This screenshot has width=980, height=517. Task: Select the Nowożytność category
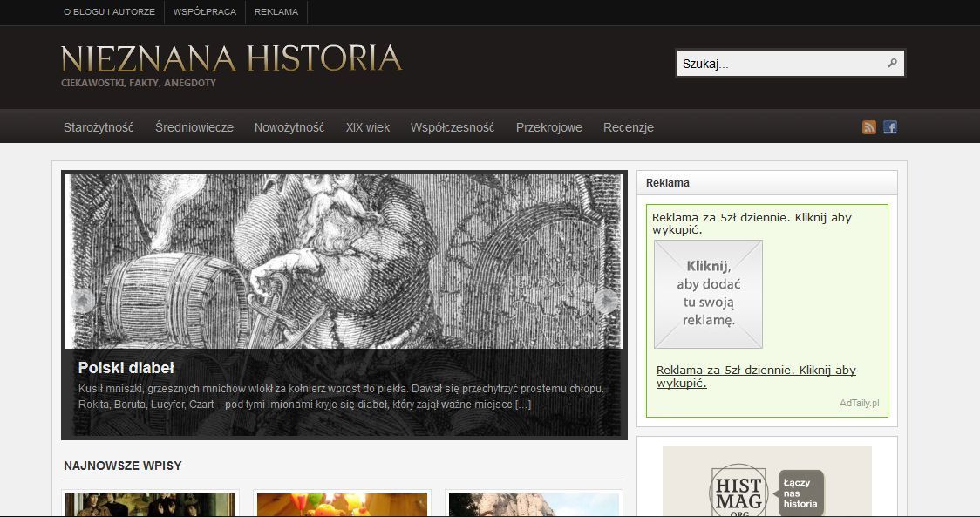[289, 127]
